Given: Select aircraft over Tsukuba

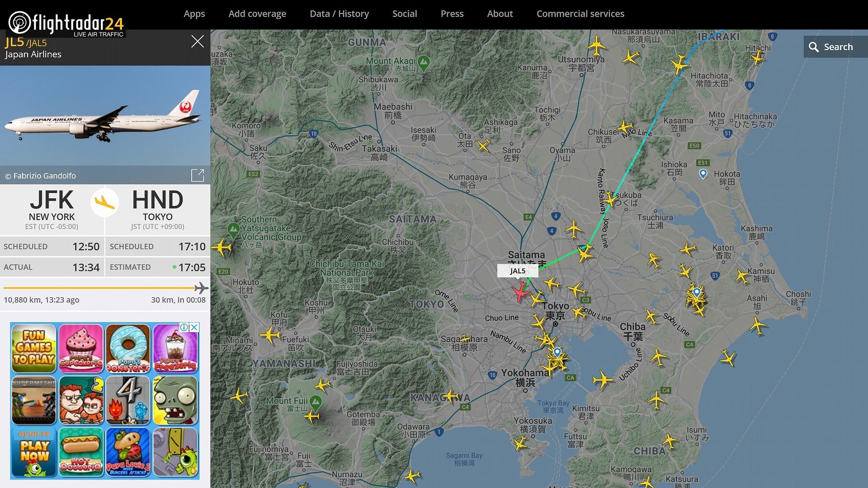Looking at the screenshot, I should (x=610, y=199).
